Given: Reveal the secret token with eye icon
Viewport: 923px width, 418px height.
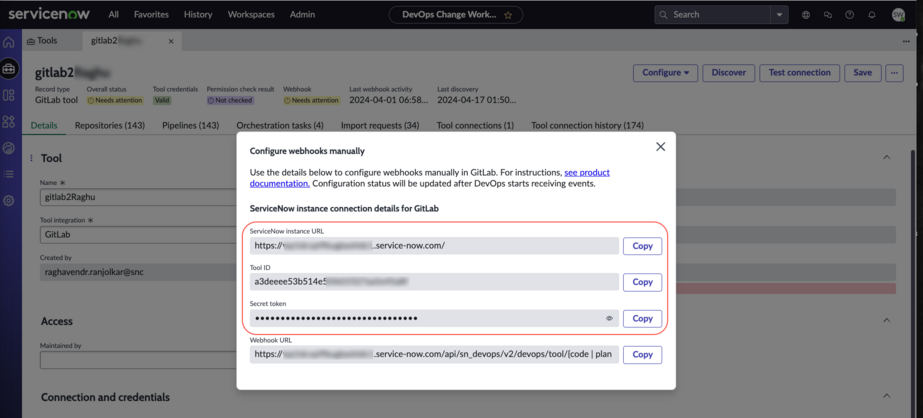Looking at the screenshot, I should coord(609,319).
